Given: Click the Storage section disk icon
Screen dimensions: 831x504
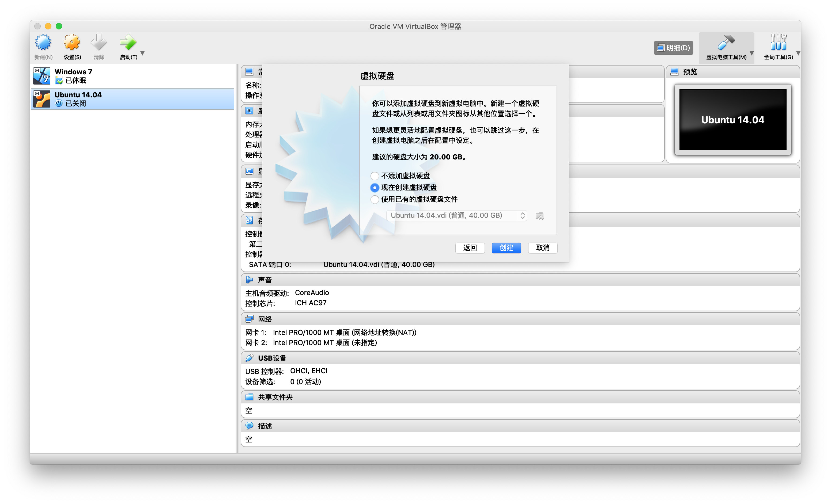Looking at the screenshot, I should pyautogui.click(x=249, y=221).
